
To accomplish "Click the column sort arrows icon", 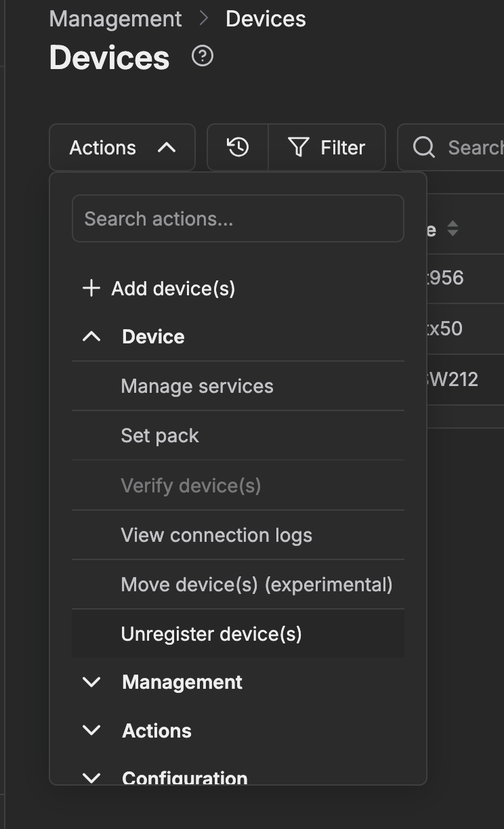I will 453,229.
